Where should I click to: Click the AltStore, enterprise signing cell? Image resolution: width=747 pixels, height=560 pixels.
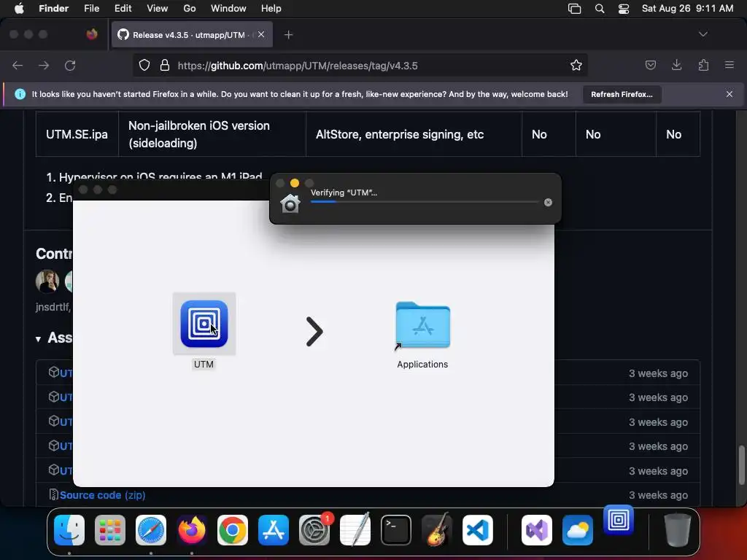click(414, 134)
